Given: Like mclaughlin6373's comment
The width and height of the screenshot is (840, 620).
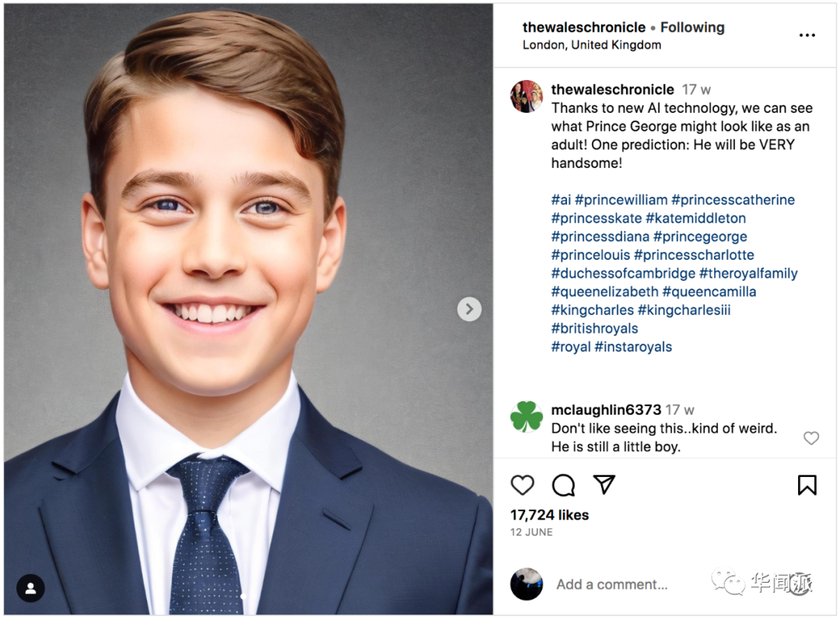Looking at the screenshot, I should (x=811, y=438).
